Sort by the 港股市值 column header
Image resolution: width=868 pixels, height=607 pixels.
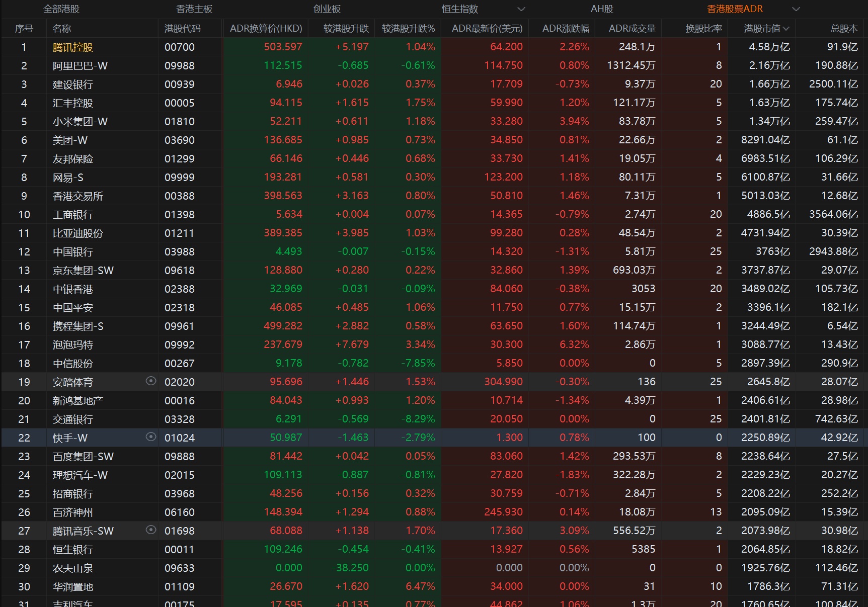point(762,29)
